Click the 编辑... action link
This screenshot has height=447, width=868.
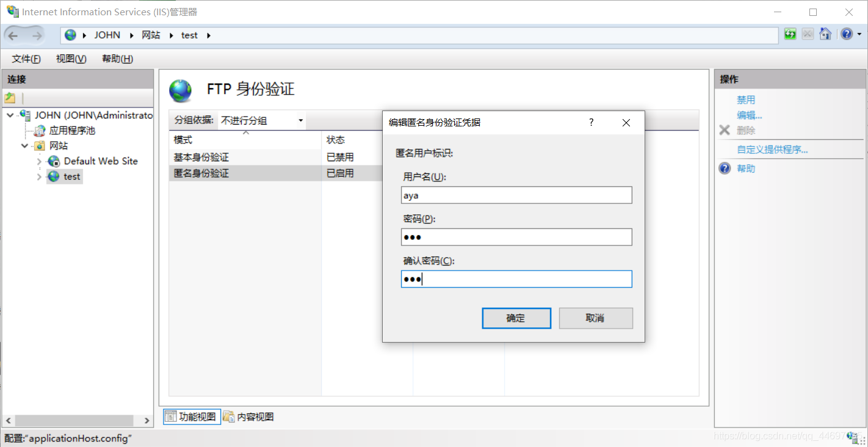pos(750,115)
